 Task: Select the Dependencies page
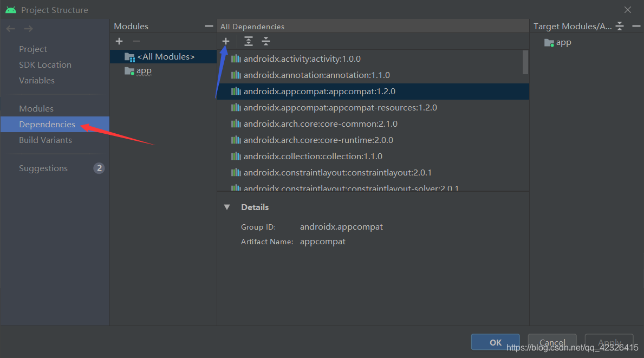pyautogui.click(x=55, y=125)
